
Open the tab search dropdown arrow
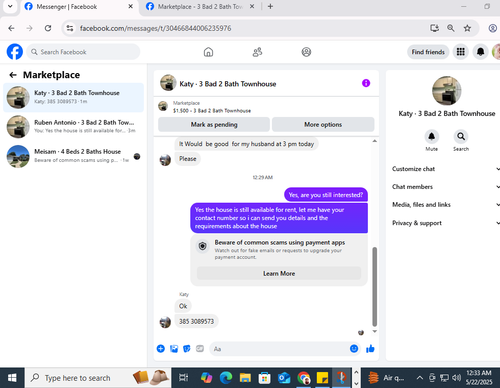point(10,6)
